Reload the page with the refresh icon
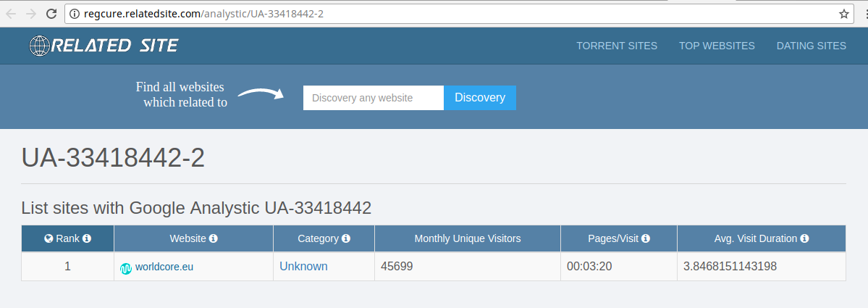Viewport: 868px width, 308px height. 51,14
